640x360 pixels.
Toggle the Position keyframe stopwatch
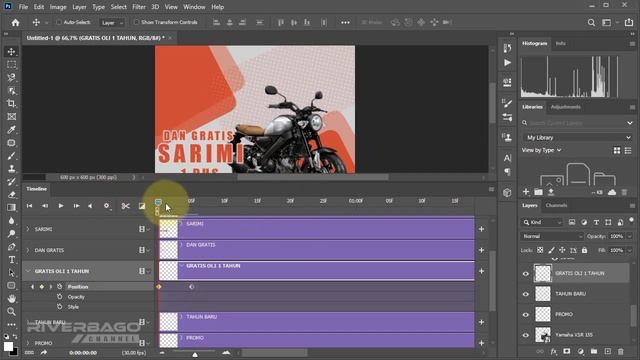(x=60, y=287)
